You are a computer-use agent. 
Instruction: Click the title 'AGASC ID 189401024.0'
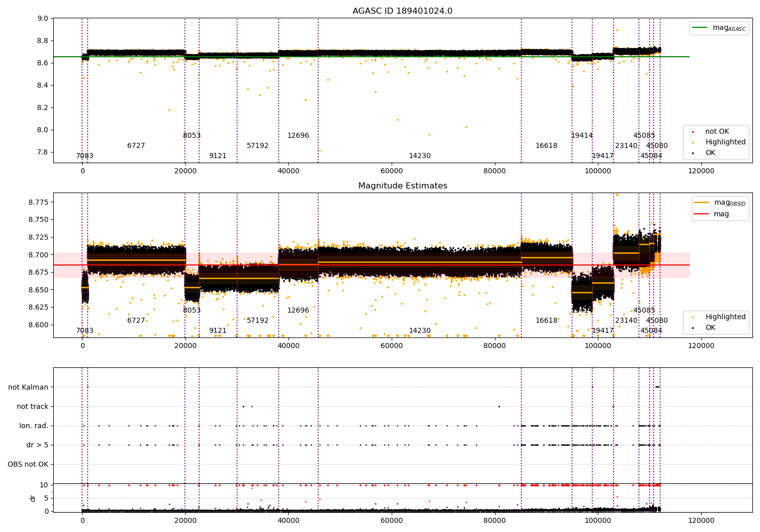point(402,11)
